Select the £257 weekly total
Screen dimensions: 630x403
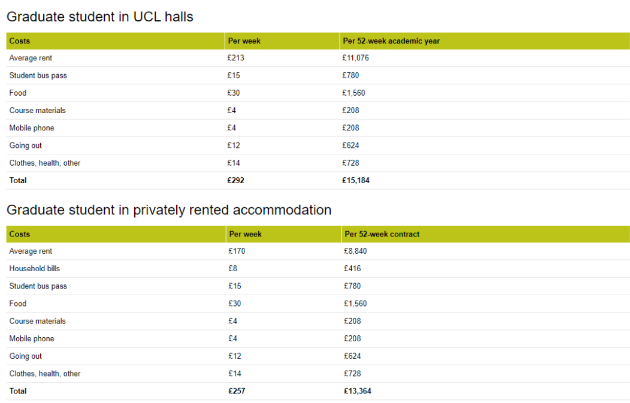[237, 390]
